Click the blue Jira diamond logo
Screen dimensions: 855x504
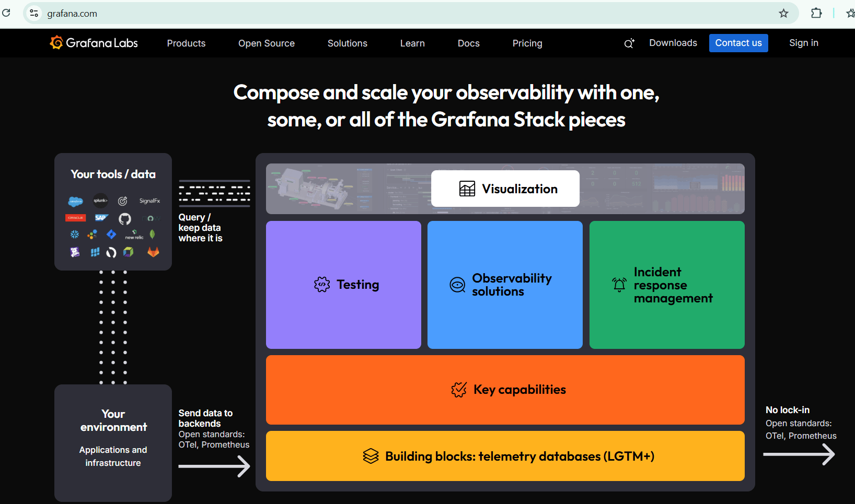(x=111, y=235)
